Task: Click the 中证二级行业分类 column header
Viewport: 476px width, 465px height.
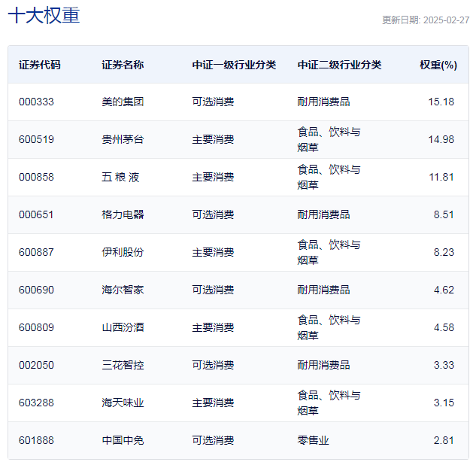Action: click(339, 65)
